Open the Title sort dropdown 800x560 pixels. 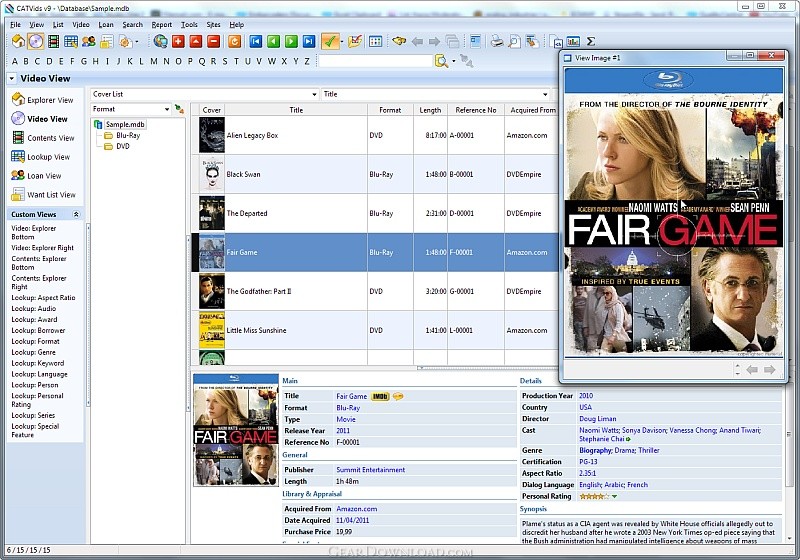point(545,94)
